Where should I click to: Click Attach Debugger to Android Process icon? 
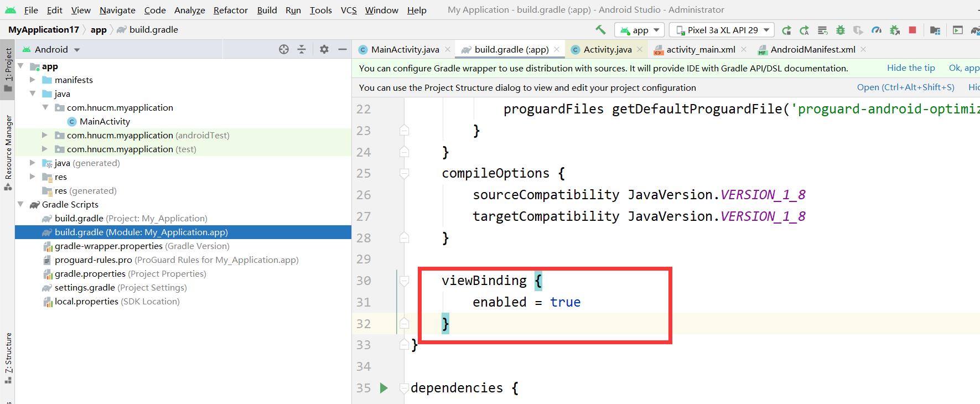pos(895,30)
